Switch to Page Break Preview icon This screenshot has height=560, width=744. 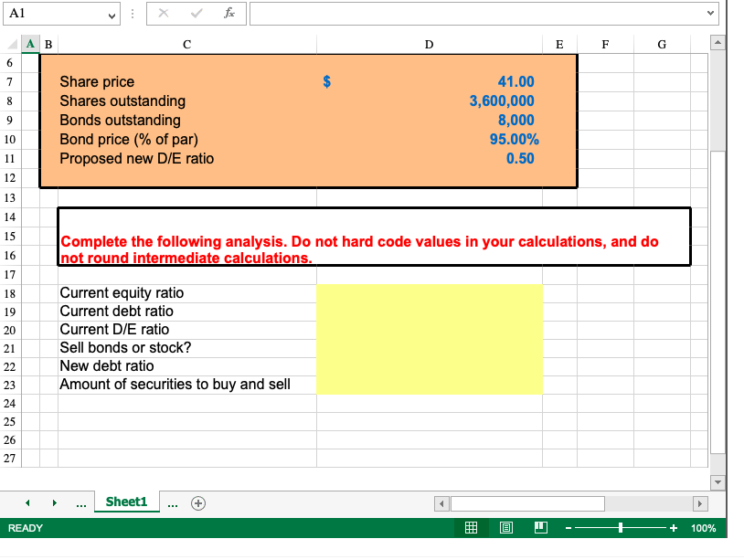point(541,527)
